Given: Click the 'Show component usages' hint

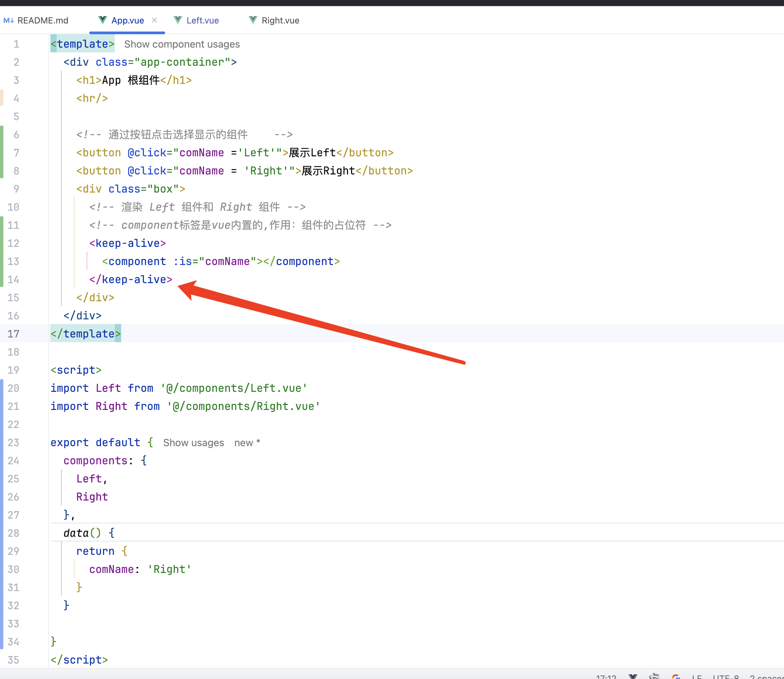Looking at the screenshot, I should coord(182,44).
